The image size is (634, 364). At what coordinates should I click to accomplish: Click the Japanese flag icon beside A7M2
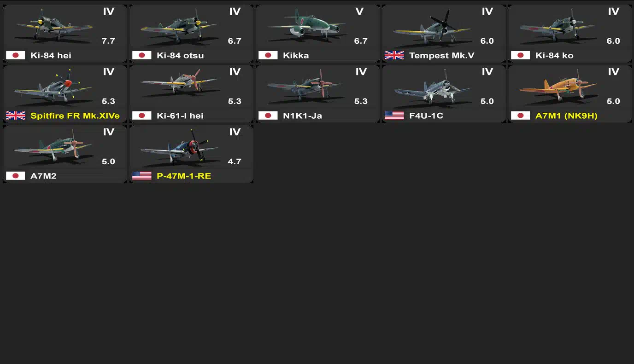pyautogui.click(x=15, y=176)
